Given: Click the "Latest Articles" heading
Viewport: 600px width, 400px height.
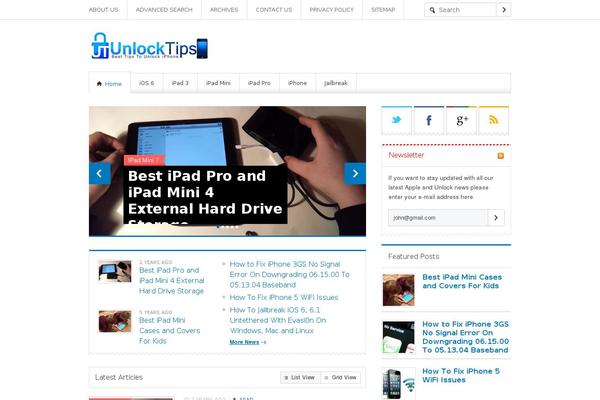Looking at the screenshot, I should [119, 377].
